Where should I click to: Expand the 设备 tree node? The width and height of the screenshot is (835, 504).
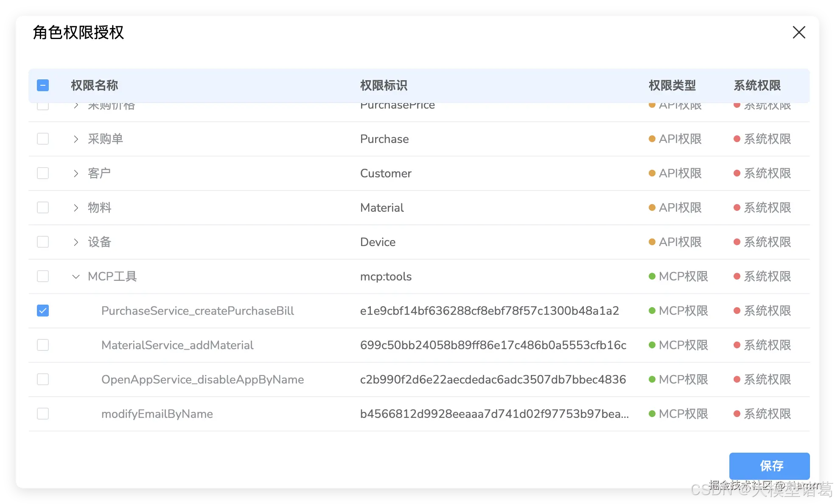76,242
